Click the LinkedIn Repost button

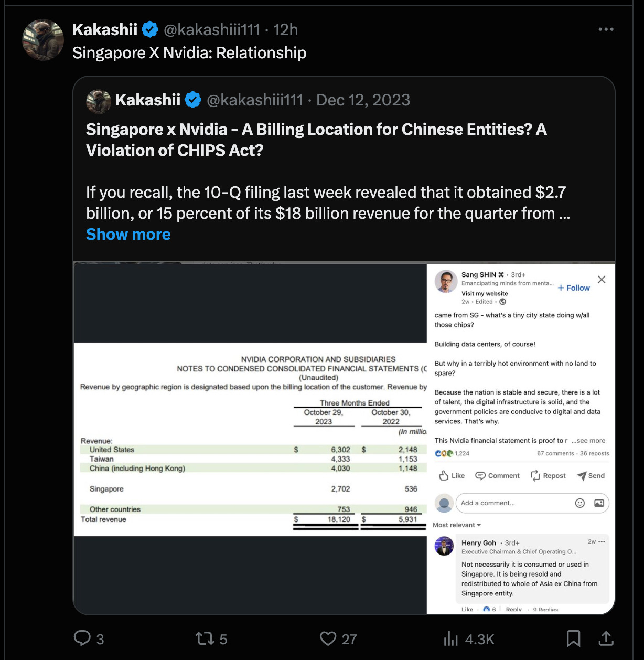pyautogui.click(x=548, y=476)
